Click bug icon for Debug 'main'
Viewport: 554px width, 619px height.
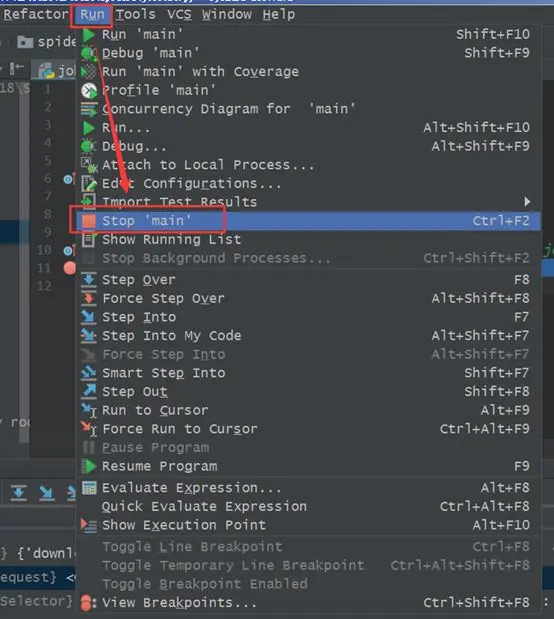click(88, 53)
